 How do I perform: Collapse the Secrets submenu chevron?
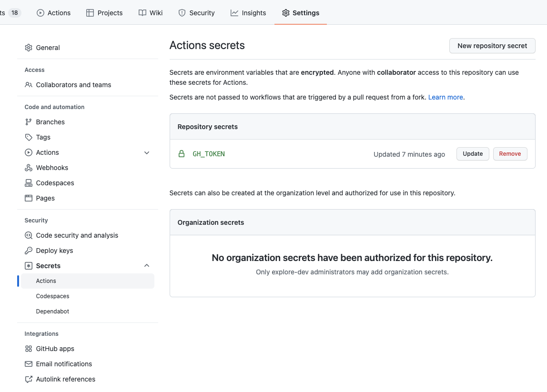[x=147, y=266]
